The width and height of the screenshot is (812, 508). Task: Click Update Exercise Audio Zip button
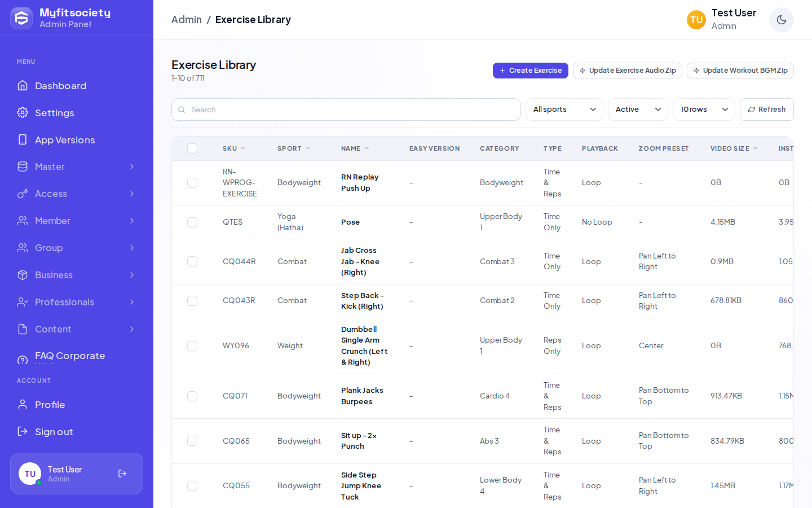pyautogui.click(x=628, y=71)
